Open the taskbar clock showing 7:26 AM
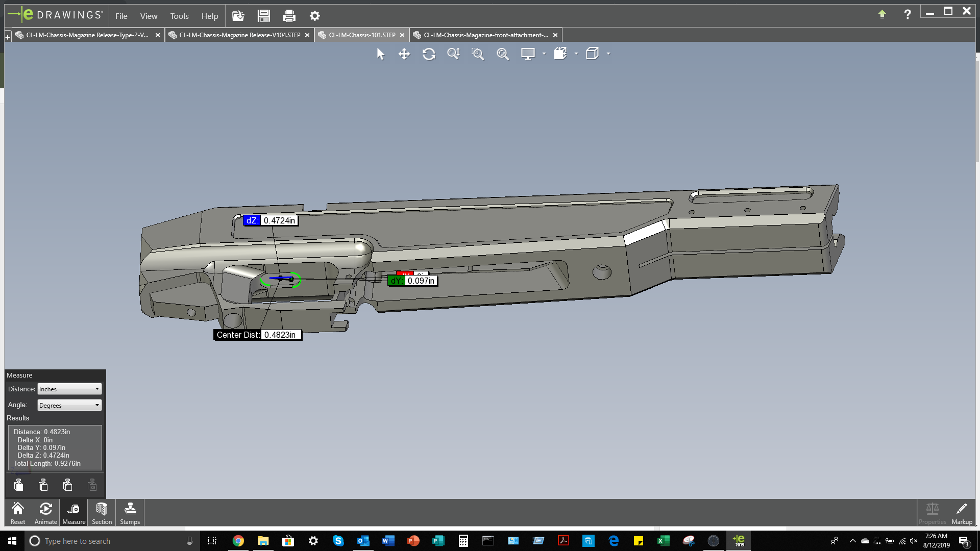Screen dimensions: 980x551 coord(936,541)
